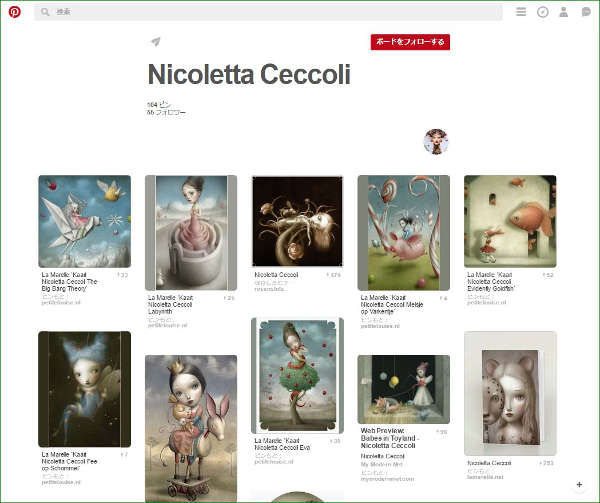
Task: Click the Nicoletta Ceccoli board title
Action: click(249, 74)
